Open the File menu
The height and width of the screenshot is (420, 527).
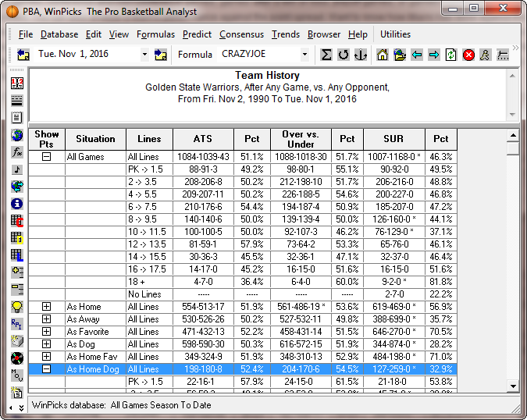[26, 34]
